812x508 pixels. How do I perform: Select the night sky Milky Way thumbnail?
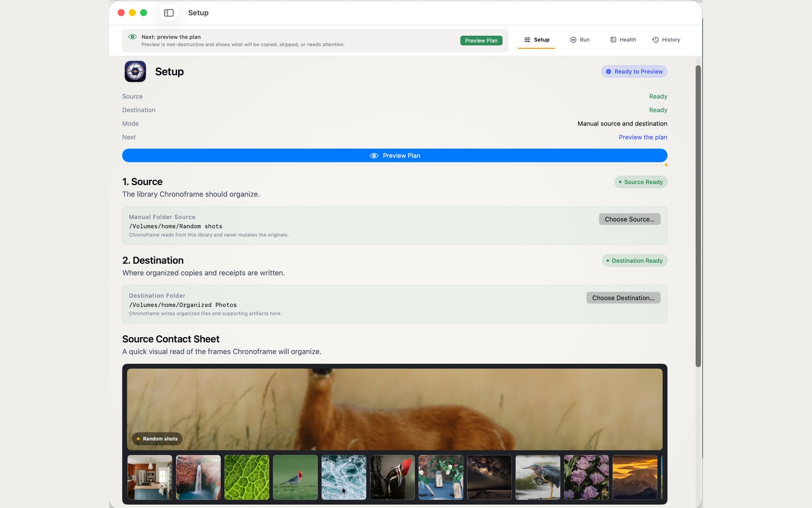pyautogui.click(x=489, y=477)
